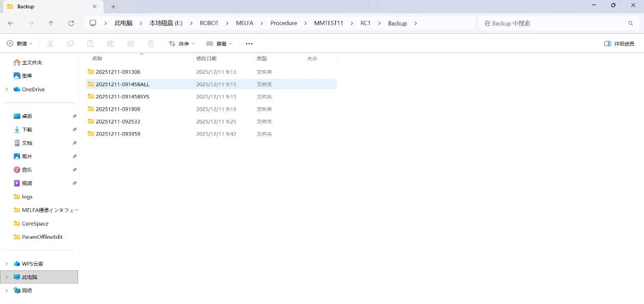
Task: Navigate to MELFA via the breadcrumb
Action: pyautogui.click(x=244, y=23)
